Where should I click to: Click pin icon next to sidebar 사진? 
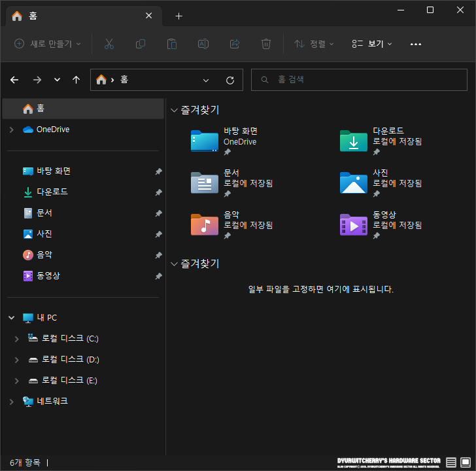(158, 234)
